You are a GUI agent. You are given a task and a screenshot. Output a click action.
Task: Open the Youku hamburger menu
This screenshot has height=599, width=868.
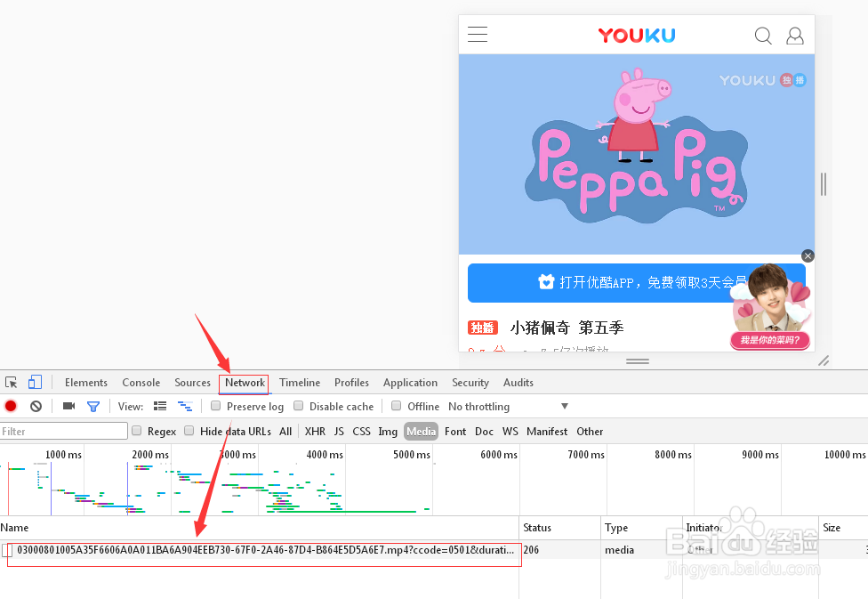(x=478, y=35)
